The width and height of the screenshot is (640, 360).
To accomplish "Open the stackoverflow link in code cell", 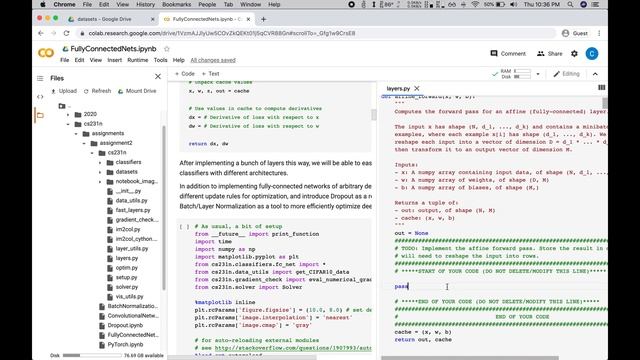I will pyautogui.click(x=293, y=348).
